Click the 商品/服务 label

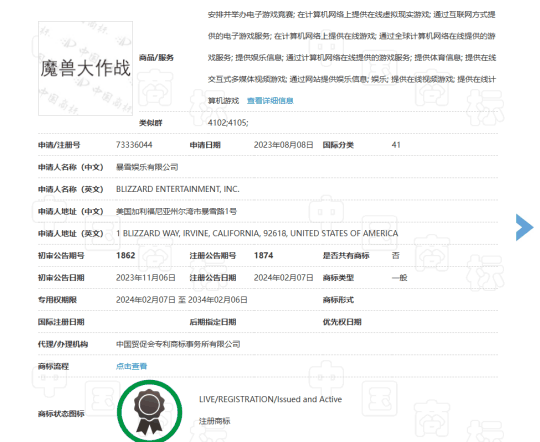click(156, 58)
